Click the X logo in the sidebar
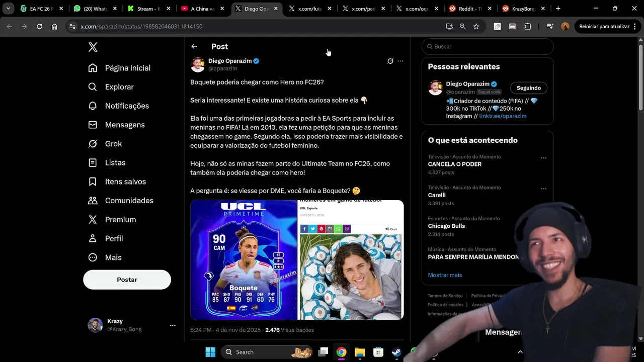 point(93,47)
